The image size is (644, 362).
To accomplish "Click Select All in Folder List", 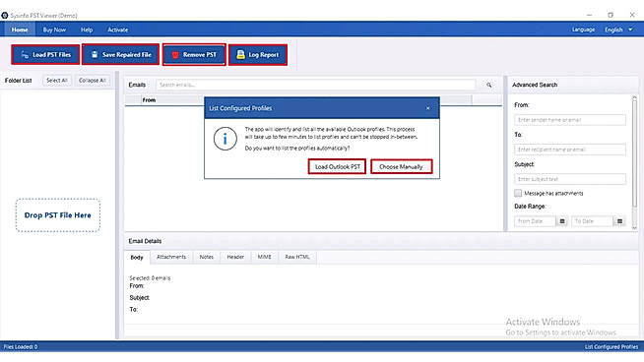I will [x=57, y=81].
